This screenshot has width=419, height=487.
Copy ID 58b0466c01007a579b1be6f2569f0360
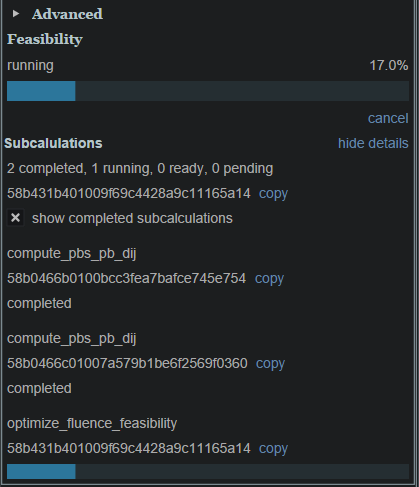[270, 364]
